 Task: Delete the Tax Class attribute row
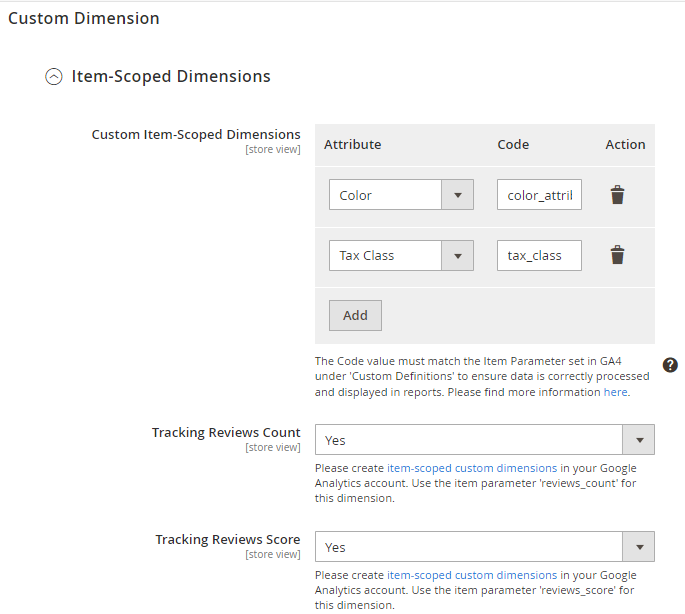pyautogui.click(x=617, y=255)
